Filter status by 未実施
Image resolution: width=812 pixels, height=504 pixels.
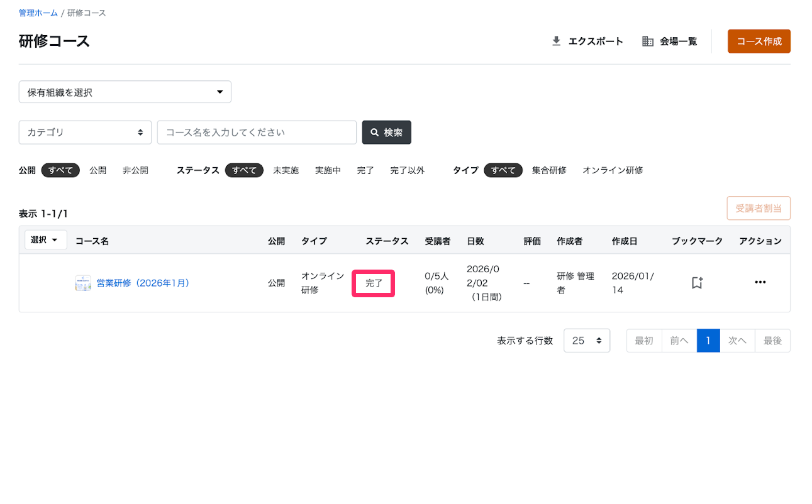coord(286,170)
